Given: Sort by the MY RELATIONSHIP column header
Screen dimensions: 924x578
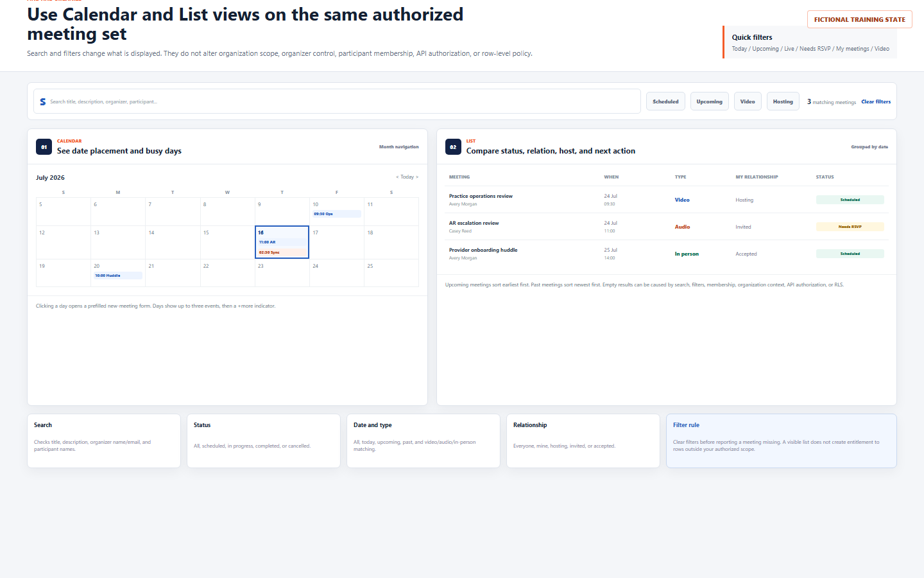Looking at the screenshot, I should [x=757, y=177].
